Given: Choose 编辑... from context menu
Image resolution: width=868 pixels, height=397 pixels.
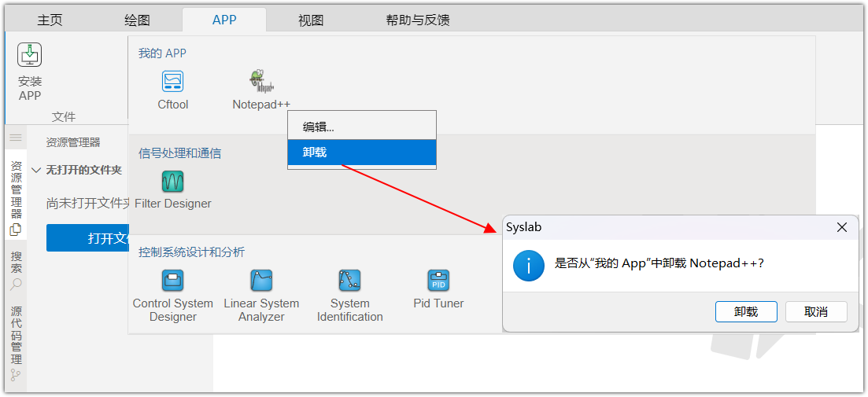Looking at the screenshot, I should point(362,127).
